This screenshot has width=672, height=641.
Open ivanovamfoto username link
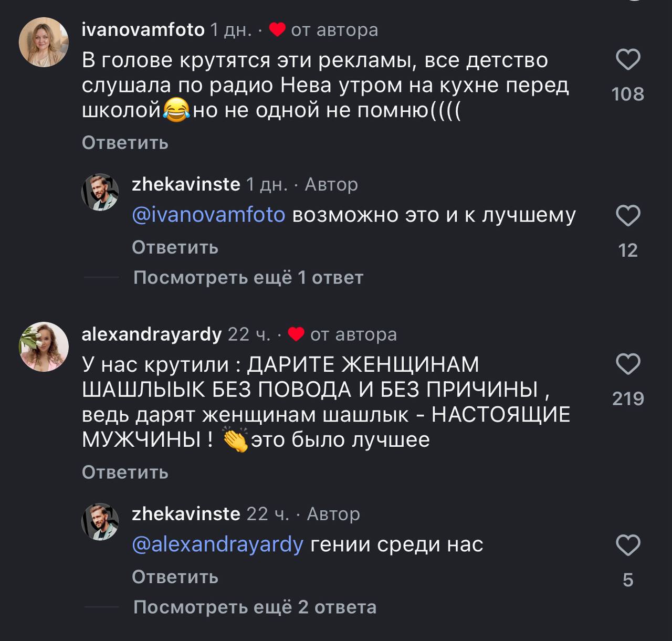143,30
